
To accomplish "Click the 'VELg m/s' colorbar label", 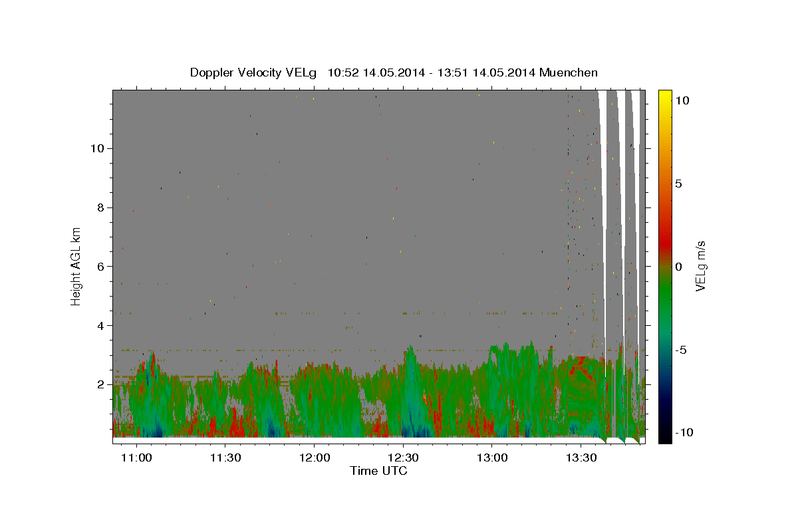I will click(x=700, y=266).
